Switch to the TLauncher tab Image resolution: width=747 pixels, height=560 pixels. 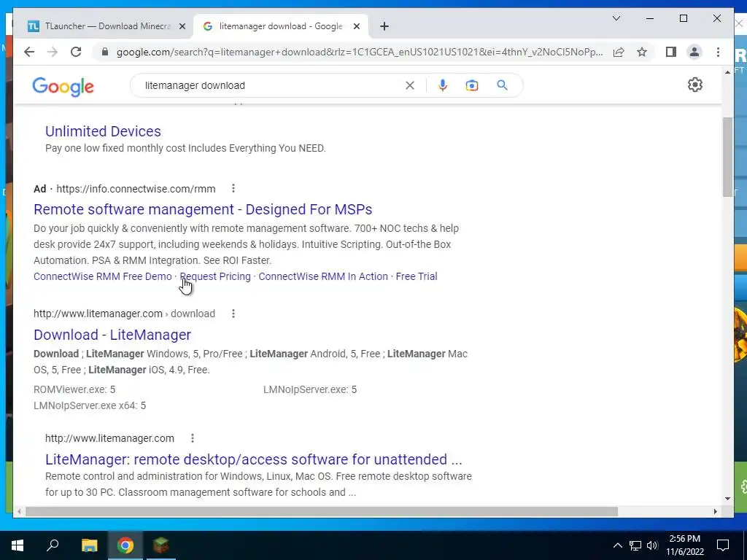107,26
